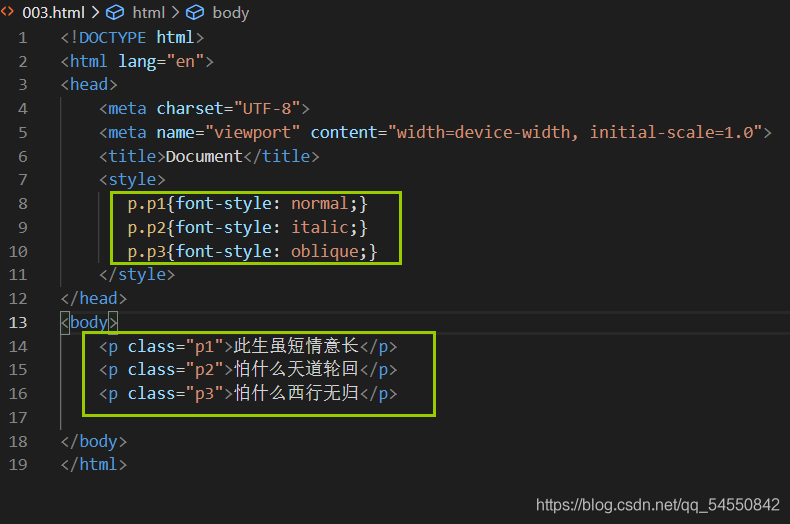
Task: Click the title text Document
Action: pyautogui.click(x=204, y=156)
